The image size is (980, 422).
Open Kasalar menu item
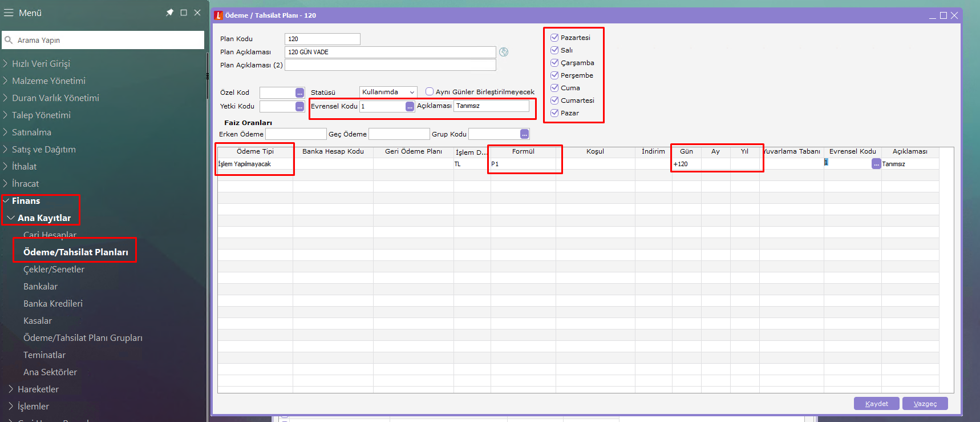click(x=38, y=320)
